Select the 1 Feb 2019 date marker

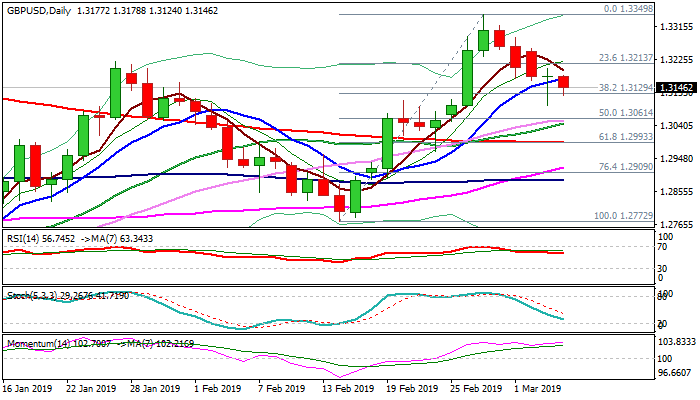216,388
